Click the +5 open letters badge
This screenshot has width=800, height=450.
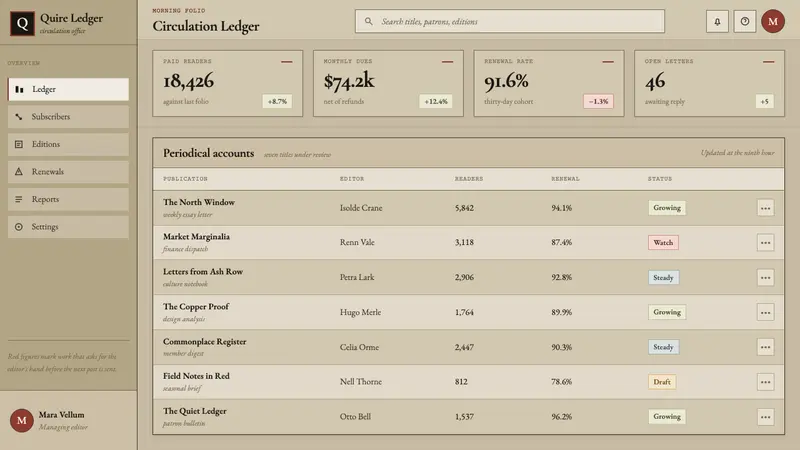[x=764, y=102]
